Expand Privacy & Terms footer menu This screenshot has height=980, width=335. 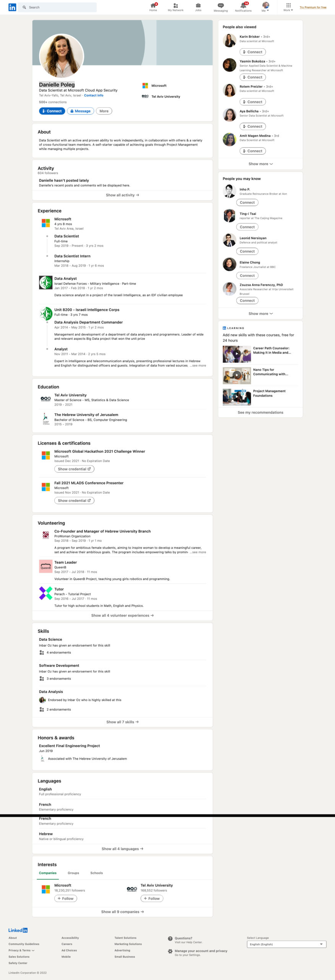[x=21, y=950]
